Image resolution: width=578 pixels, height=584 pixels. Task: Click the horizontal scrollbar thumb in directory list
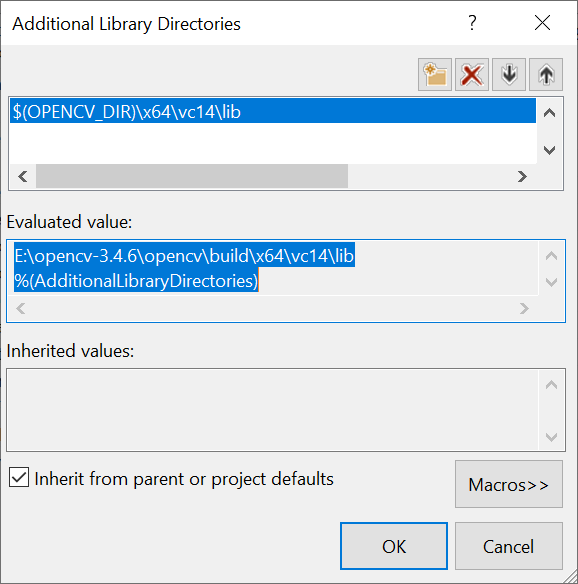point(192,176)
